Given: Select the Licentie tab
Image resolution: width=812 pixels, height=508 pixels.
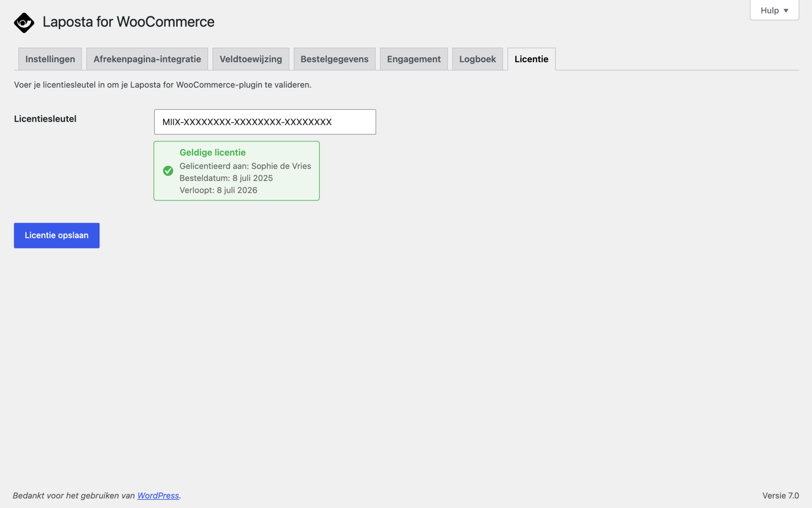Looking at the screenshot, I should tap(531, 59).
